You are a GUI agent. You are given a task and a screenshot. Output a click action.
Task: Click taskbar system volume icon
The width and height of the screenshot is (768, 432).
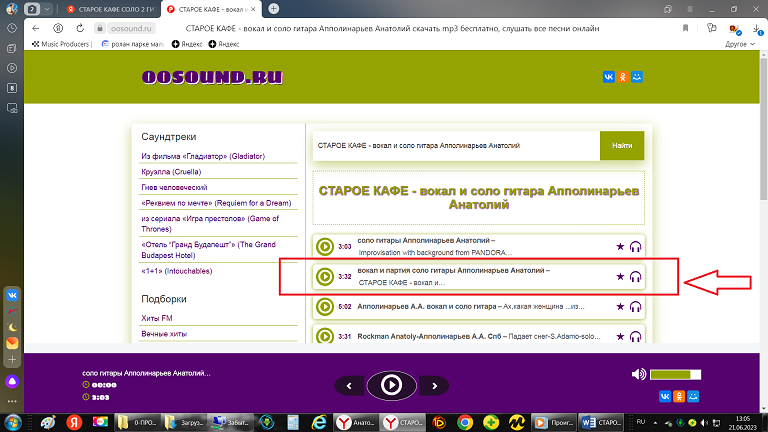point(704,423)
